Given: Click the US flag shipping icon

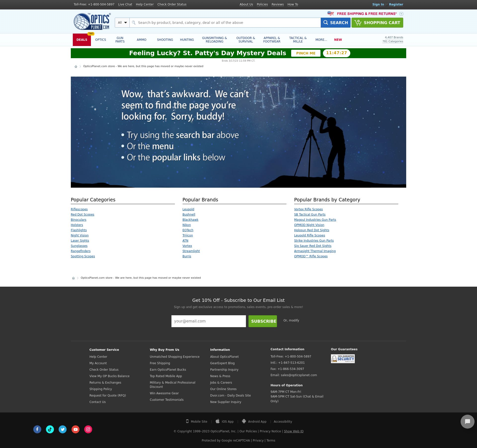Looking at the screenshot, I should click(331, 13).
